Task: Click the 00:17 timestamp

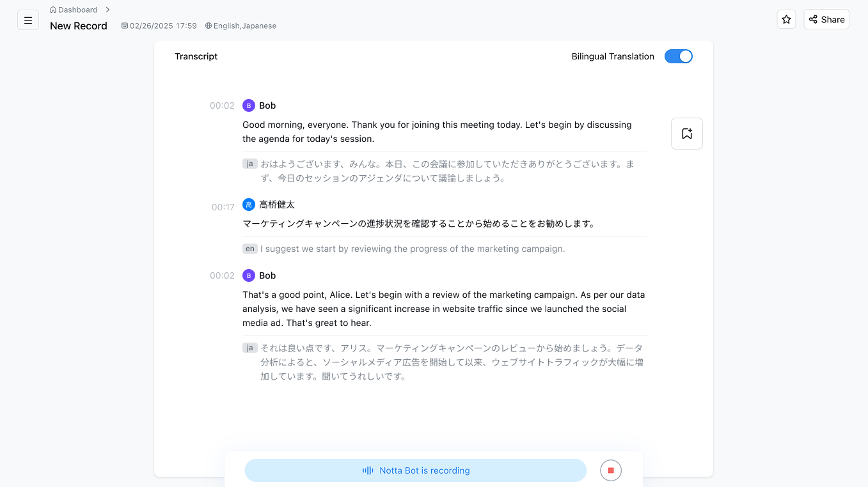Action: 223,207
